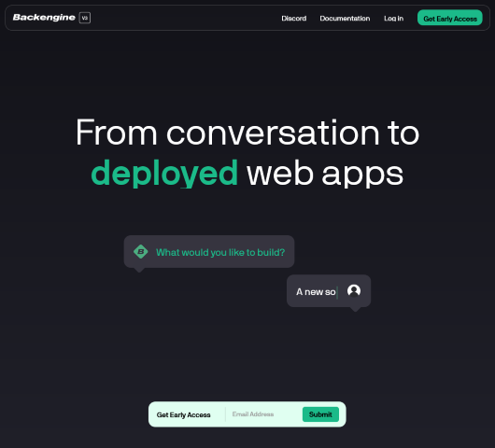Click the Backengine logo
The width and height of the screenshot is (495, 448).
(x=44, y=18)
